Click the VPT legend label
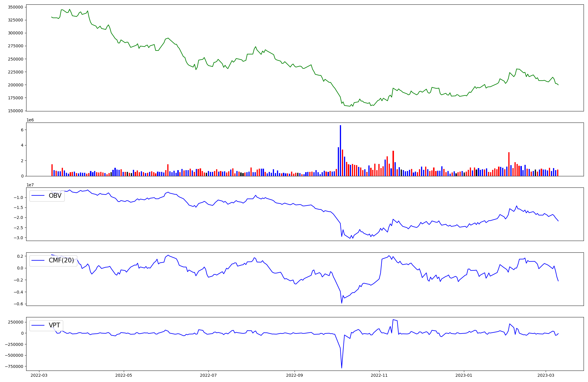 [54, 325]
